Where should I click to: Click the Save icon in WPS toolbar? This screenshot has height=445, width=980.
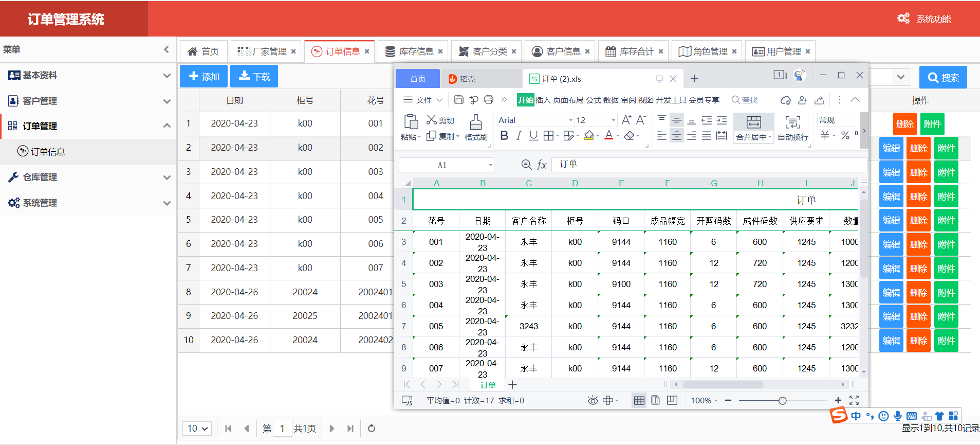[x=459, y=100]
